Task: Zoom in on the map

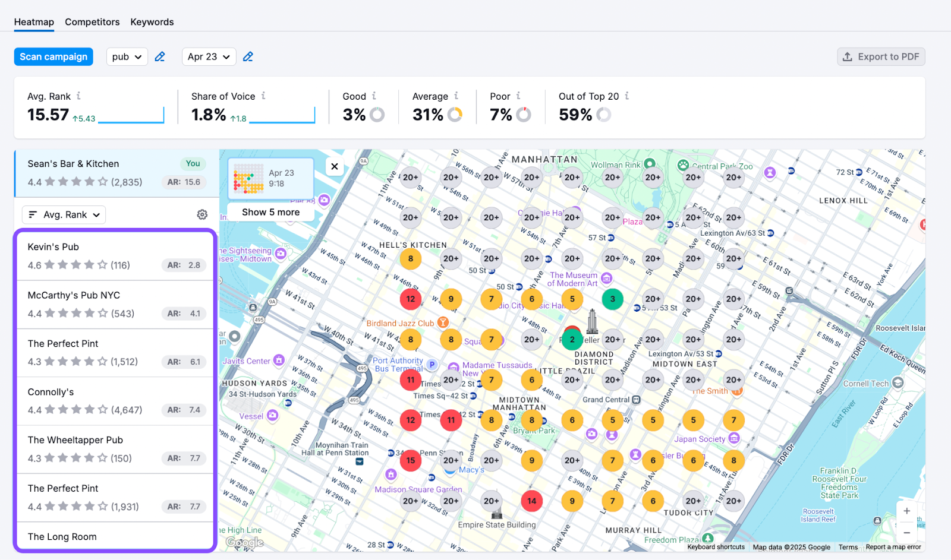Action: (906, 511)
